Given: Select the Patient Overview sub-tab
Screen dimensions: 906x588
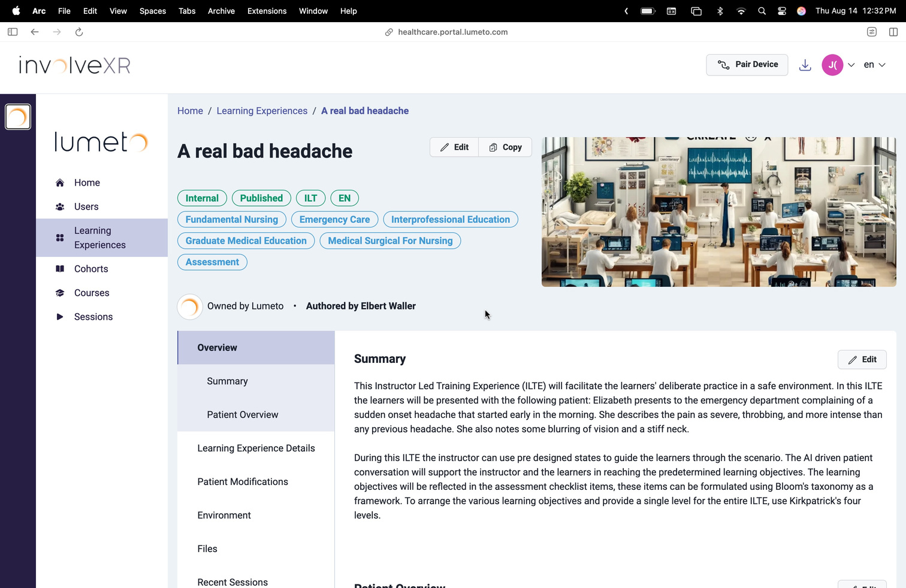Looking at the screenshot, I should click(256, 415).
